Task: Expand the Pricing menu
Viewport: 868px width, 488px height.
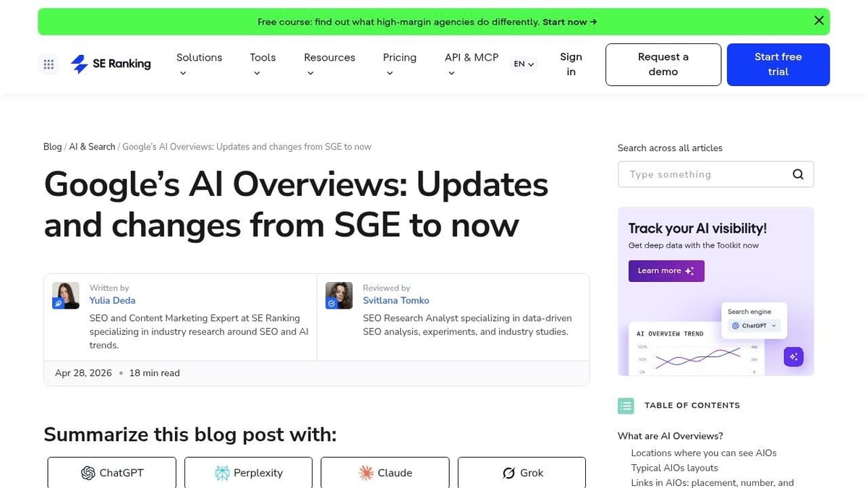Action: pyautogui.click(x=399, y=64)
